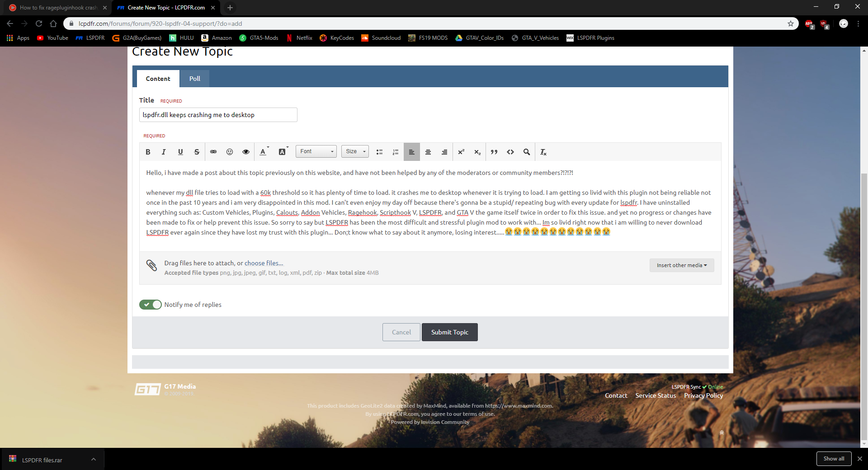Open the GTA5-Mods bookmark
Viewport: 868px width, 470px height.
[x=259, y=38]
